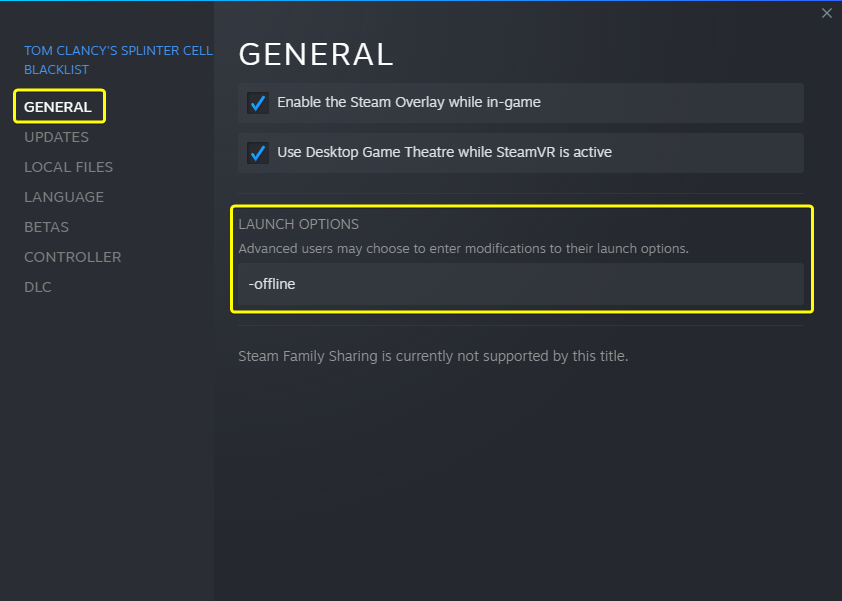The width and height of the screenshot is (842, 601).
Task: Open the BETAS section
Action: coord(46,227)
